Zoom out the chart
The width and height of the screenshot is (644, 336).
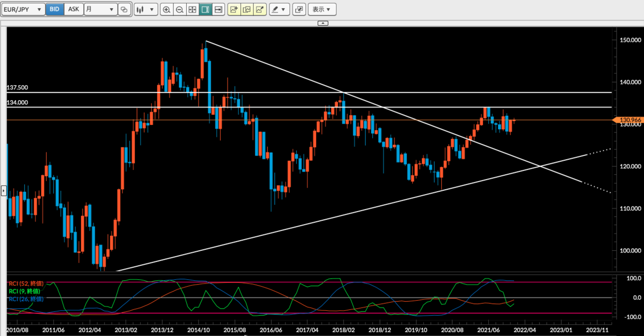(179, 9)
